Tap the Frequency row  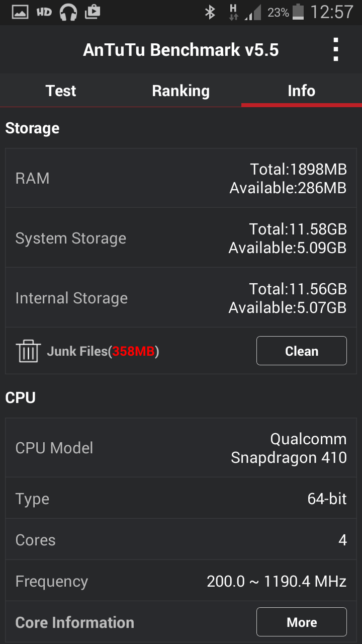[x=181, y=582]
